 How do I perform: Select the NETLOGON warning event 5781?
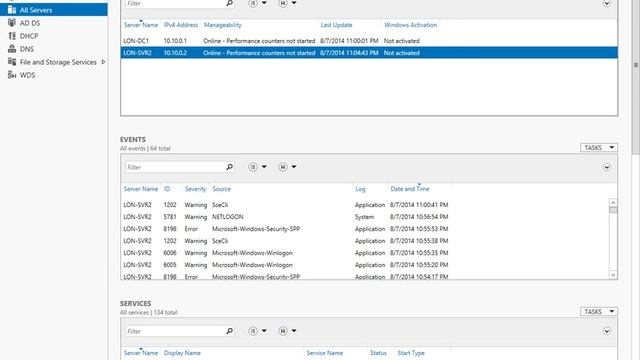[x=364, y=217]
